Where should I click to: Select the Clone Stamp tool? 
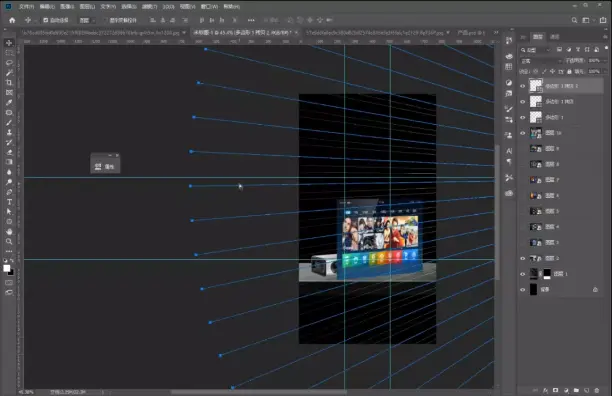point(9,132)
